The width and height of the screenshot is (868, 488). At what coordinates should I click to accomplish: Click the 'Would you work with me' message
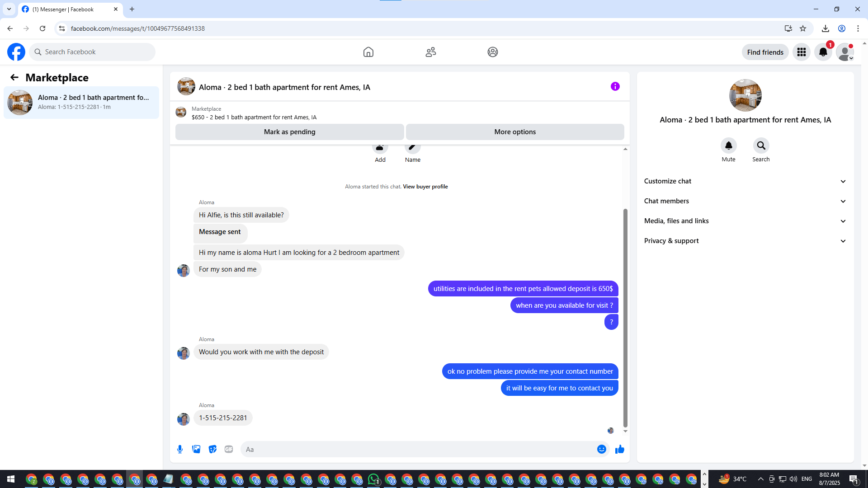pos(261,352)
